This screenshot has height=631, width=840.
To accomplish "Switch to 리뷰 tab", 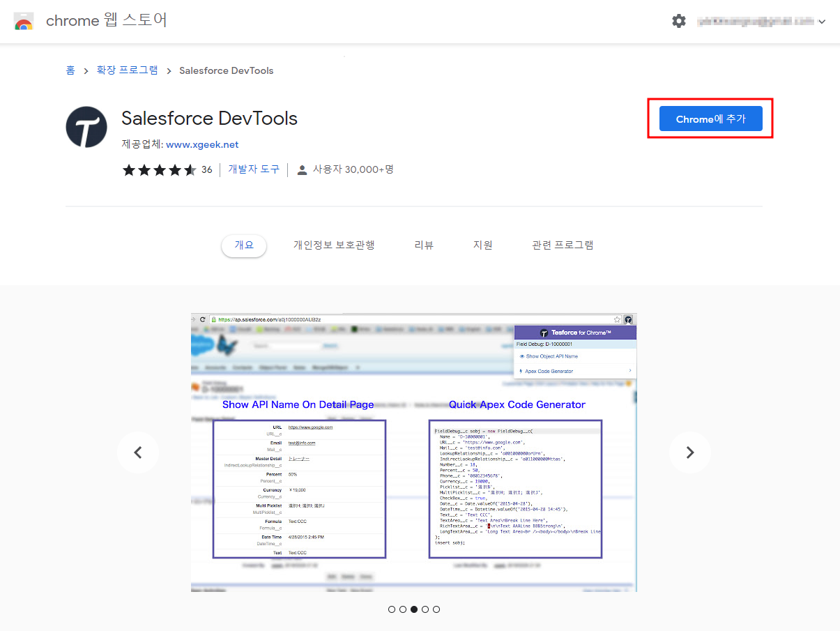I will 424,245.
